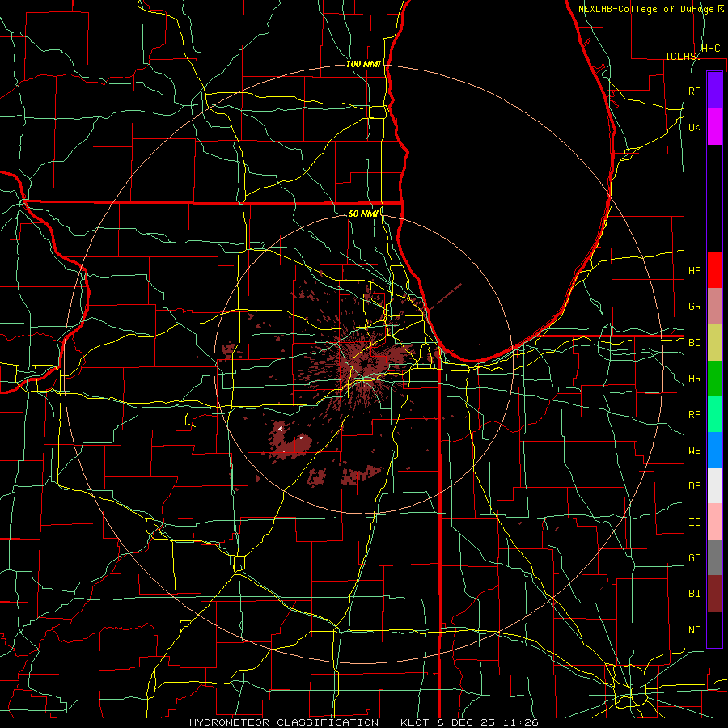728x728 pixels.
Task: Click the UK legend label
Action: pyautogui.click(x=694, y=127)
